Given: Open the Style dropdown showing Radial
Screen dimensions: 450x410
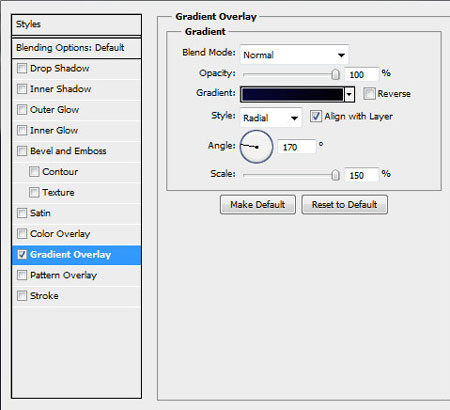Looking at the screenshot, I should [271, 117].
